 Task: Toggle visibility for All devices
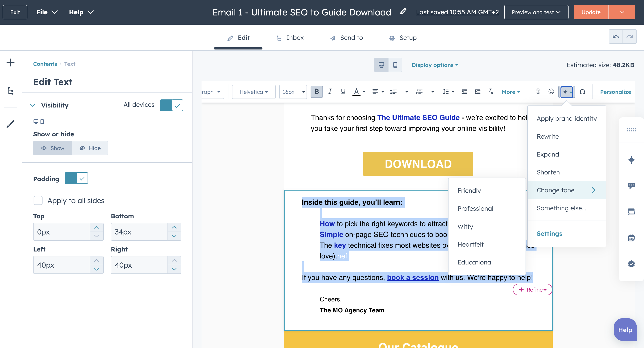pos(172,105)
